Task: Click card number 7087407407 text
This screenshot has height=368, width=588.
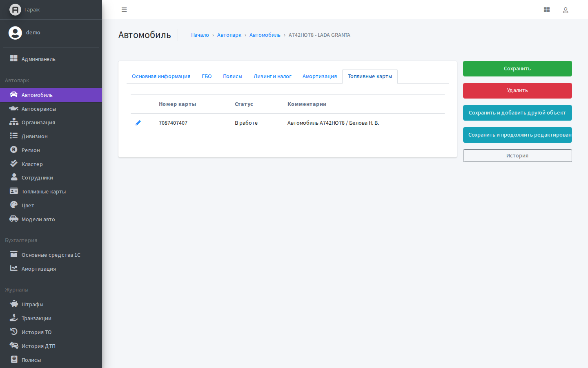Action: [173, 123]
